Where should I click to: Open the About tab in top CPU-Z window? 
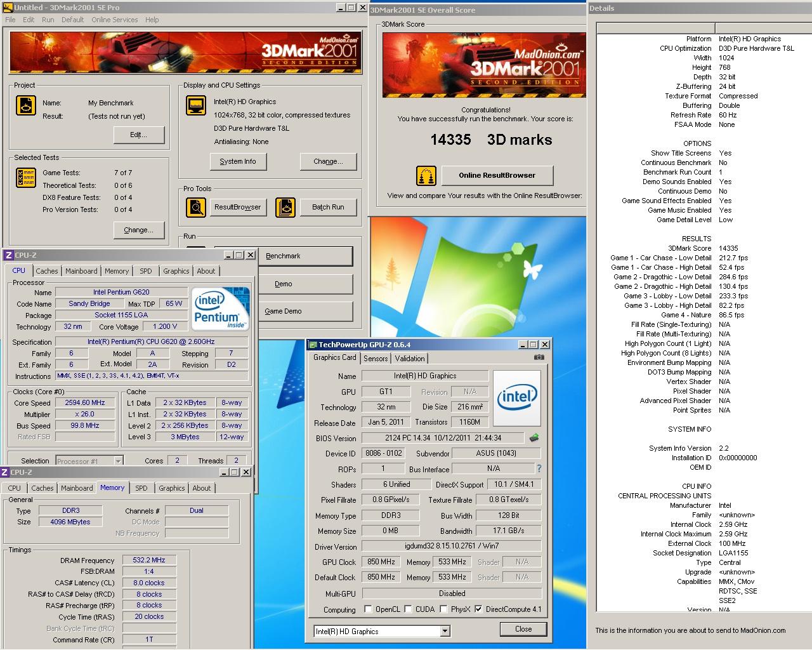206,271
